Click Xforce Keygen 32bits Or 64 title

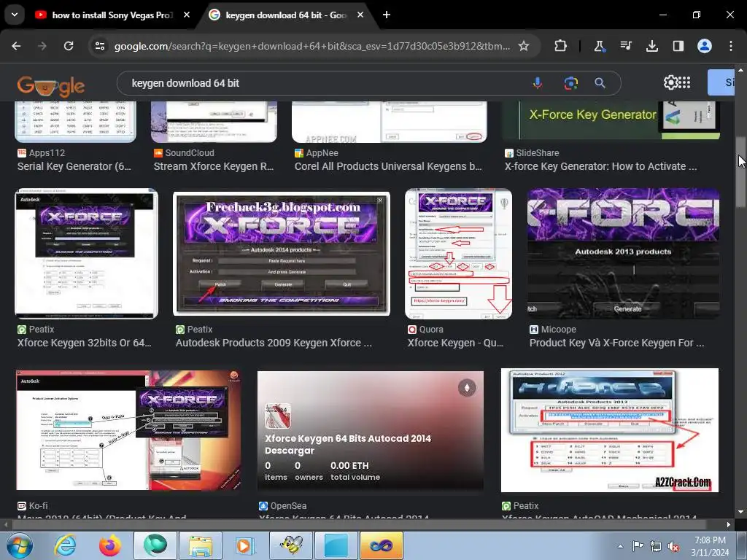[85, 343]
